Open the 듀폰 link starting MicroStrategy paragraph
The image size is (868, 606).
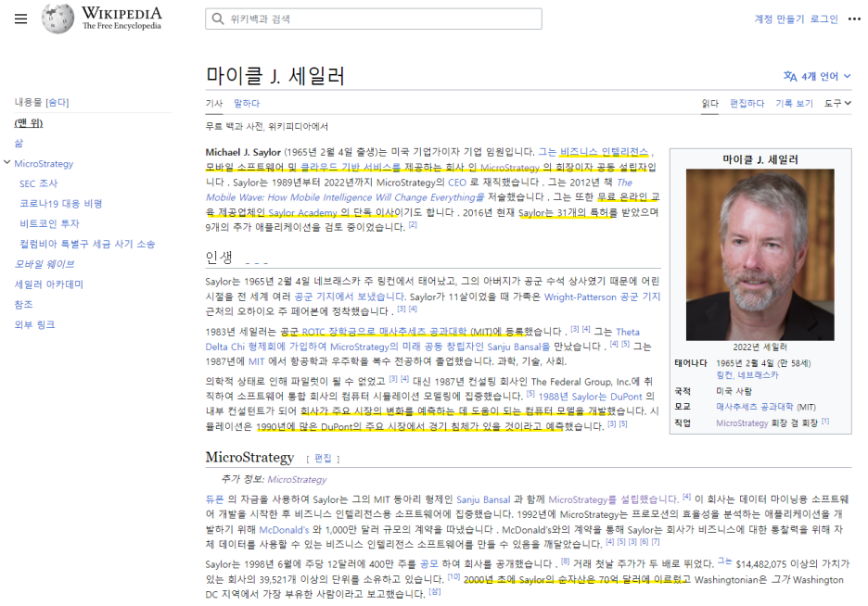(x=214, y=499)
